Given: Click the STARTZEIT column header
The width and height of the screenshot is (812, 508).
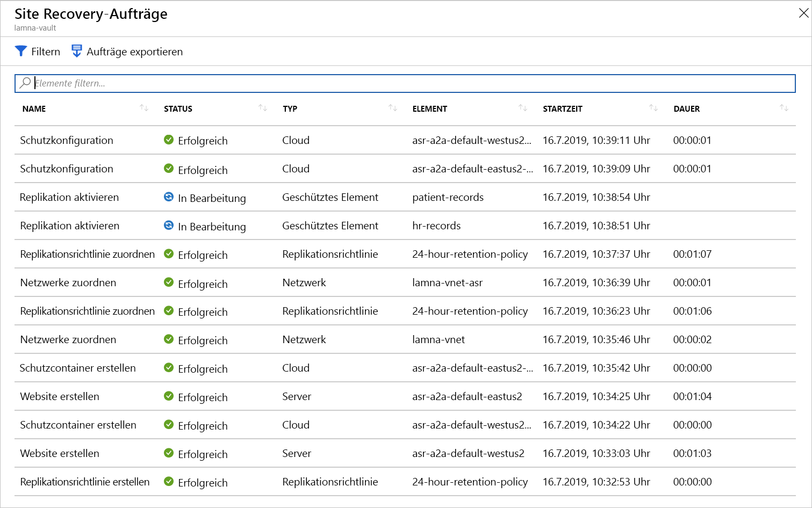Looking at the screenshot, I should tap(563, 108).
